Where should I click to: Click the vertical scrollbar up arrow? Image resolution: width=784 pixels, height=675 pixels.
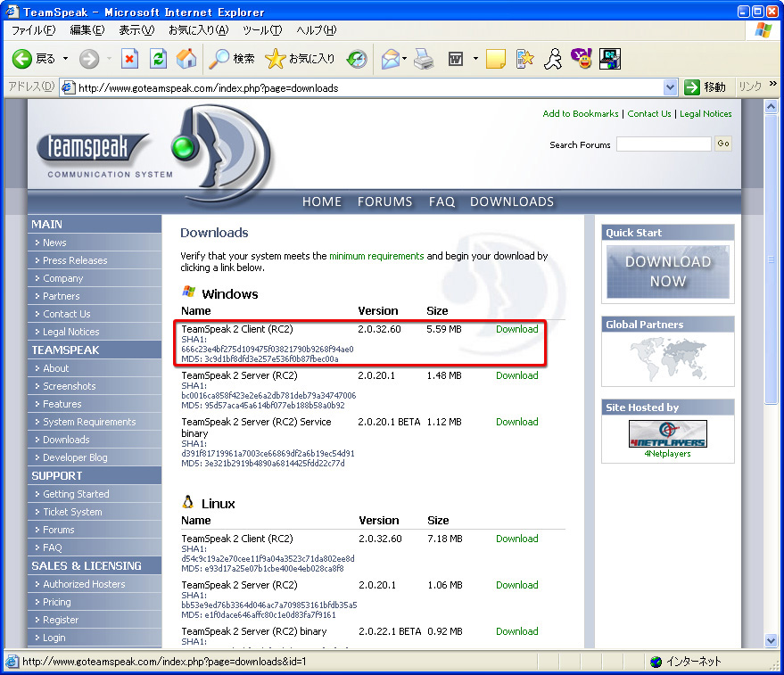tap(771, 106)
